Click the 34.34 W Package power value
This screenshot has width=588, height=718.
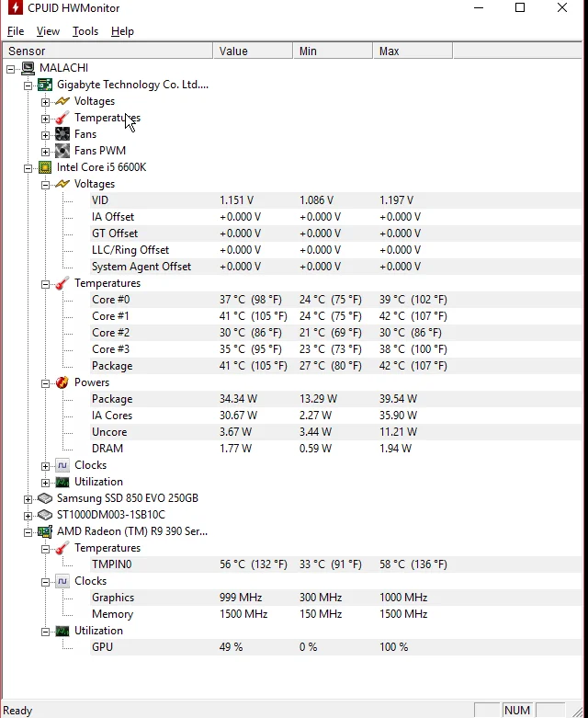238,399
